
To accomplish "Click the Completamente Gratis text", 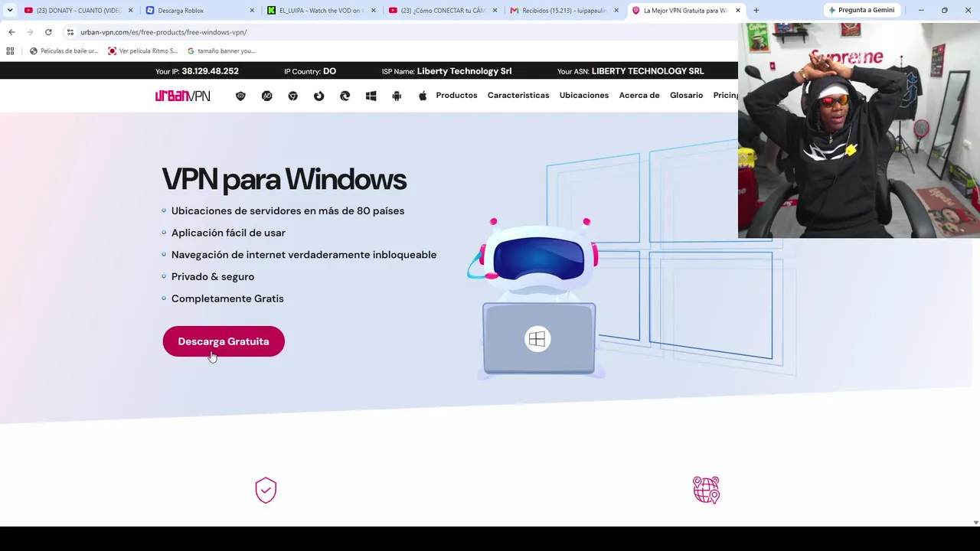I will click(x=227, y=298).
